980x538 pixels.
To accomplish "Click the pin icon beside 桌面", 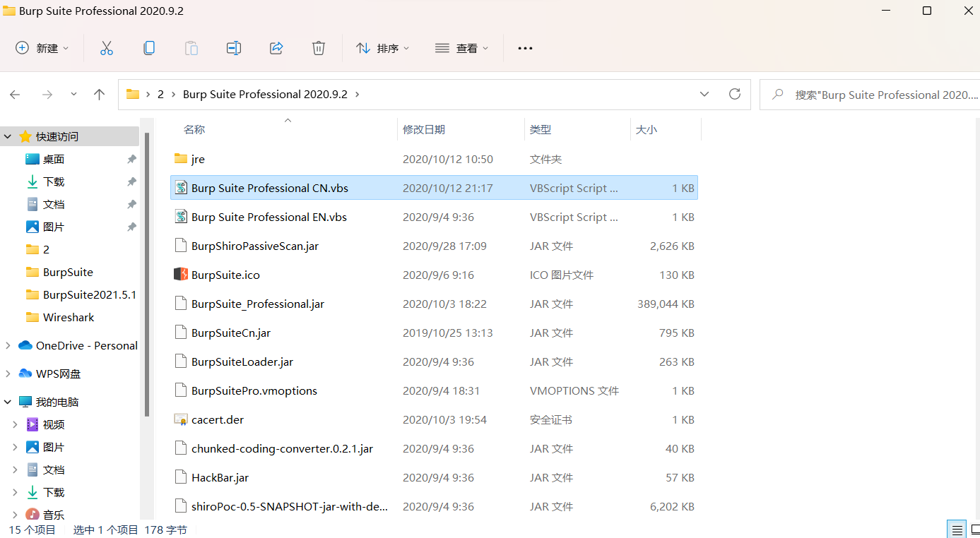I will click(x=131, y=160).
